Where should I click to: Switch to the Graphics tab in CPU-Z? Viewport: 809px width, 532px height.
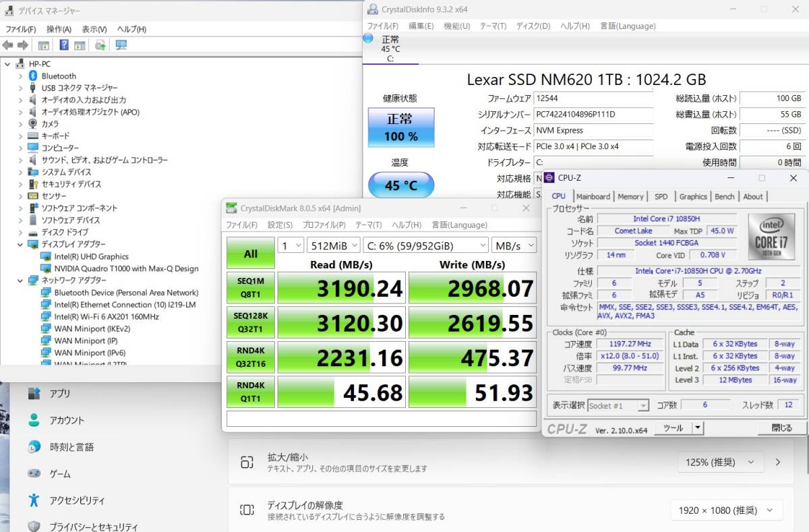tap(693, 196)
